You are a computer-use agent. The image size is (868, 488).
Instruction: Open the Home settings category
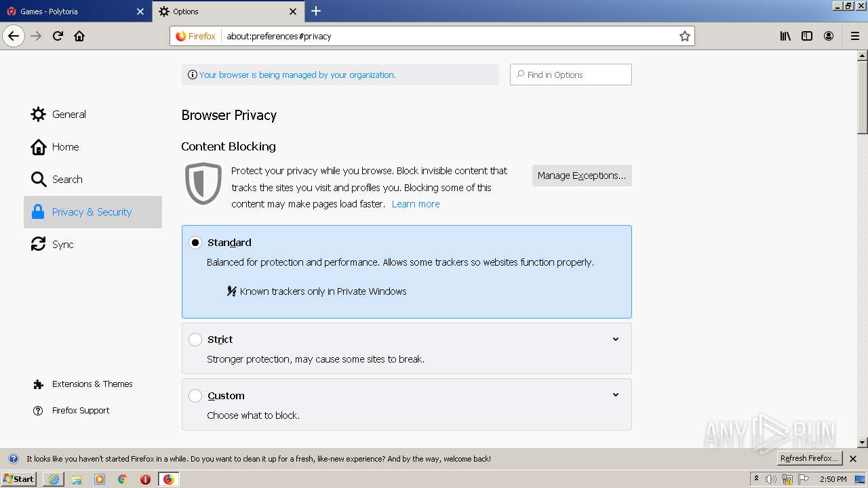[93, 147]
